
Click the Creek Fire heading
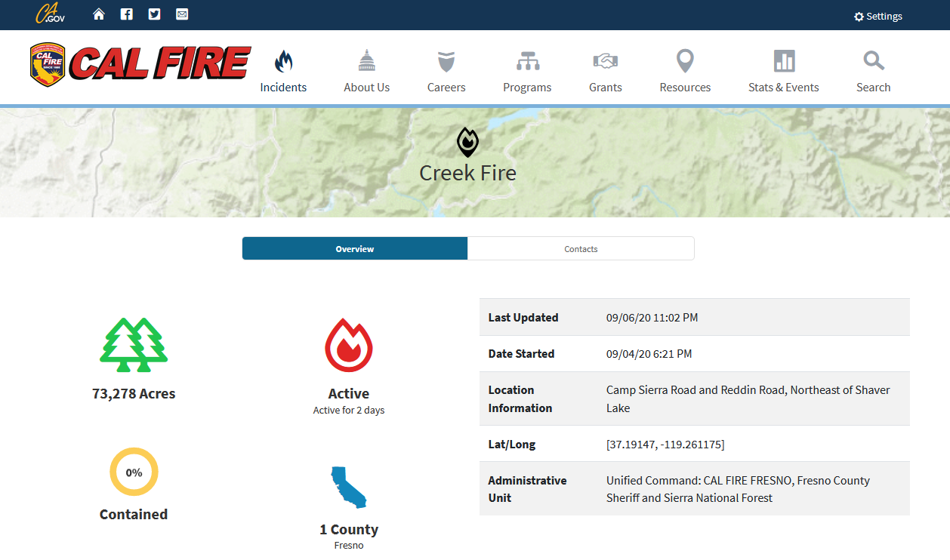click(x=468, y=173)
